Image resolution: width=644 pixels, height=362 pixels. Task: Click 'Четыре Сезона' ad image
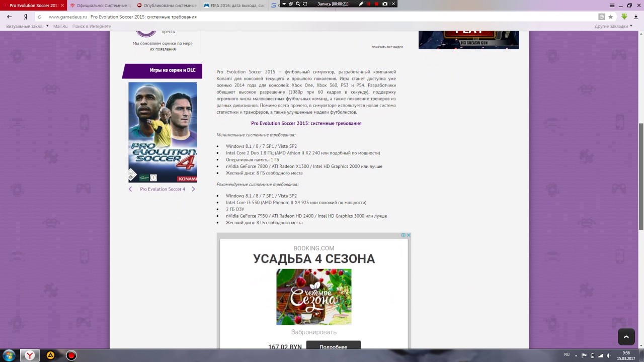(314, 297)
